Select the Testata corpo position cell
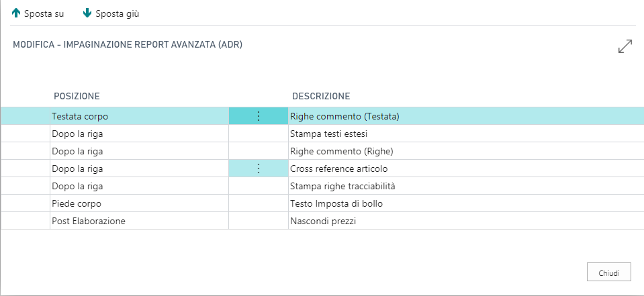Screen dimensions: 644x296 pyautogui.click(x=80, y=116)
